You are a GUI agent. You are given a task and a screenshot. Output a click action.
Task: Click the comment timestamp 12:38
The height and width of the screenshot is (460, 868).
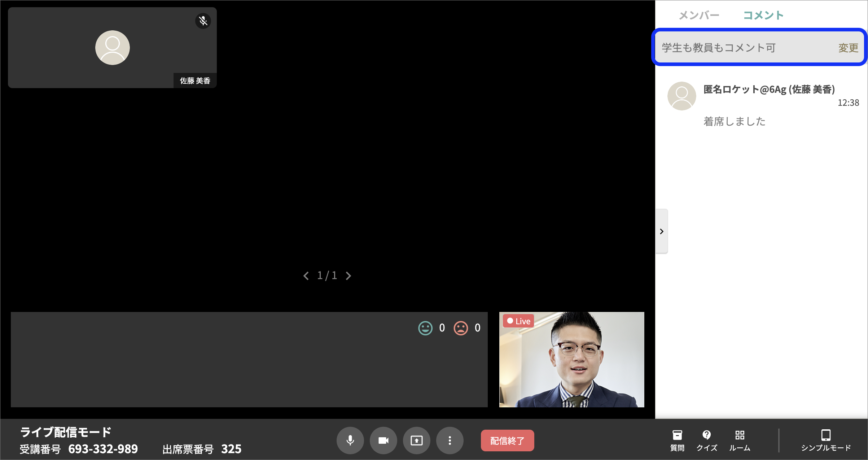848,103
